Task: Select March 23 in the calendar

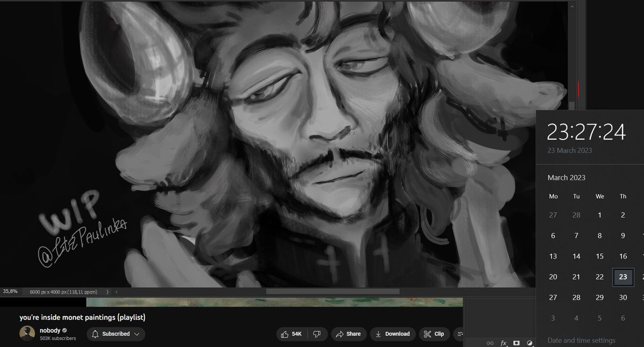Action: (623, 277)
